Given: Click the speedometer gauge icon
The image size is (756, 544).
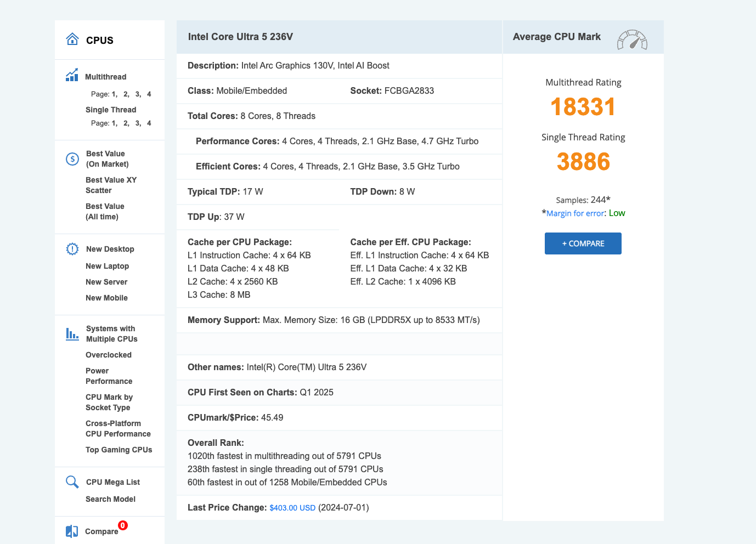Looking at the screenshot, I should tap(632, 40).
